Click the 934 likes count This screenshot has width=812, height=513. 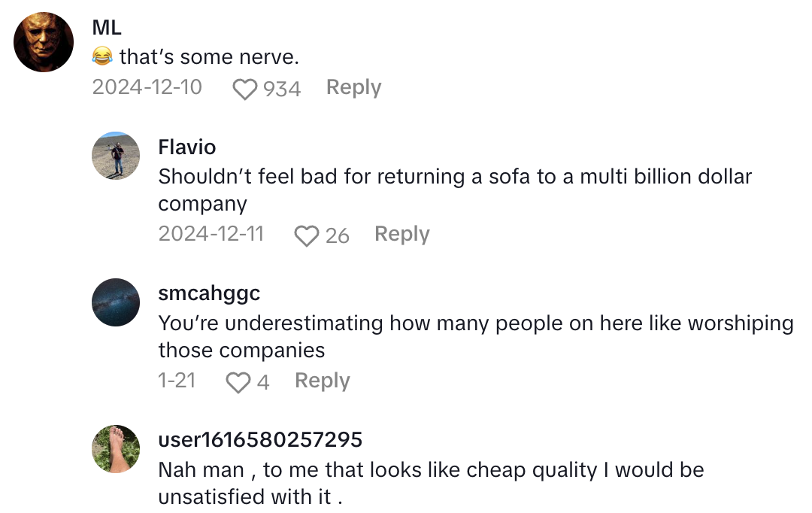(282, 90)
